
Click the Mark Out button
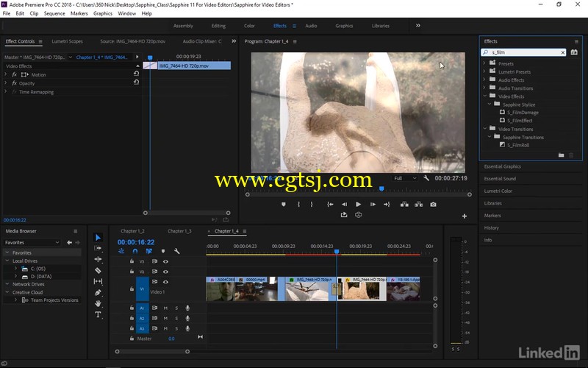coord(311,205)
